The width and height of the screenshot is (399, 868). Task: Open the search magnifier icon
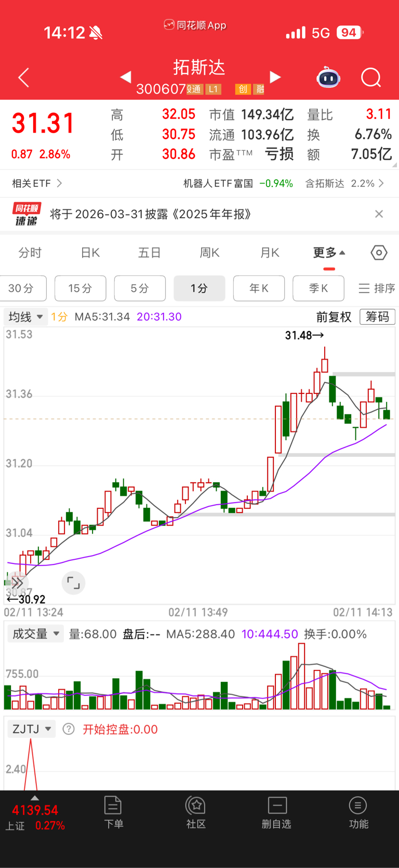371,78
